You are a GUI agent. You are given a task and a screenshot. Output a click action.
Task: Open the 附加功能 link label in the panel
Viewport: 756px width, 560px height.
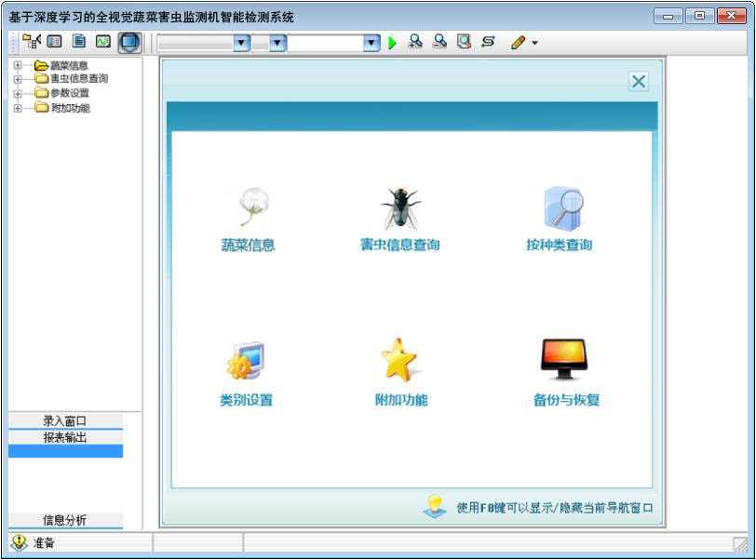click(401, 399)
